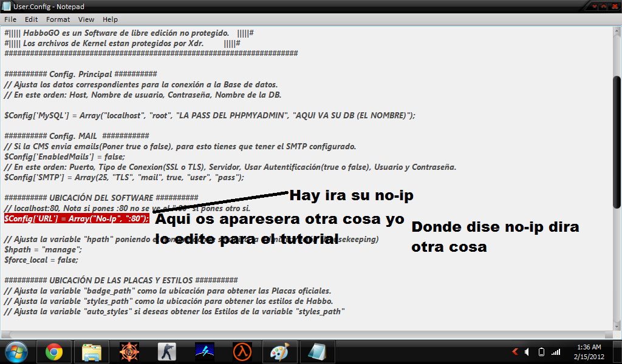The image size is (622, 364).
Task: Open the network signal tray icon
Action: 556,352
